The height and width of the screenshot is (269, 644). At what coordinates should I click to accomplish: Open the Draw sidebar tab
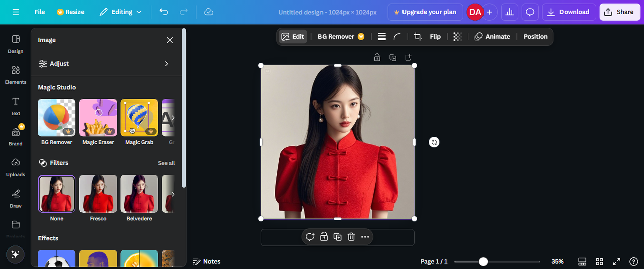16,199
